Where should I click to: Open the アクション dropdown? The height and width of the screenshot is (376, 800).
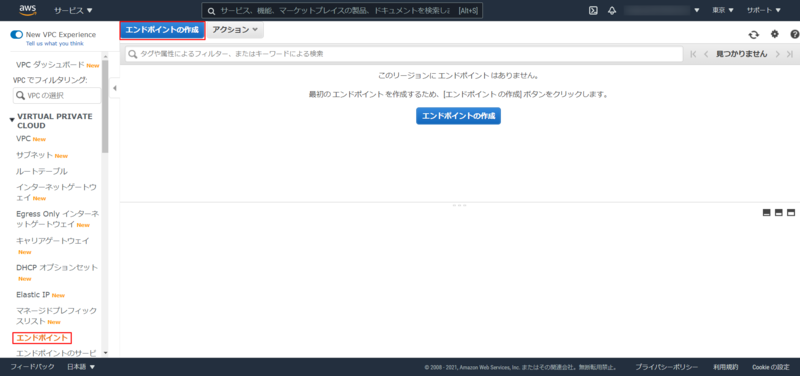tap(235, 30)
